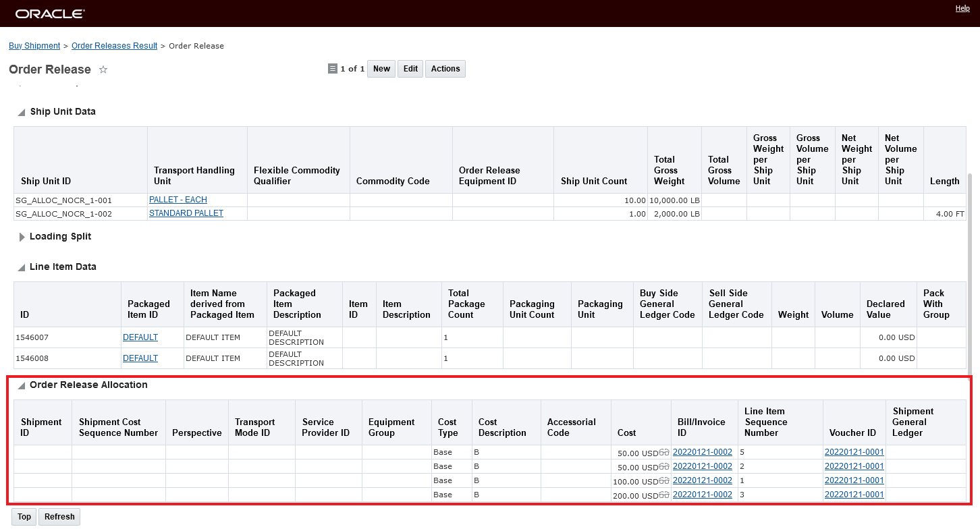Click the Refresh button
980x529 pixels.
[59, 517]
